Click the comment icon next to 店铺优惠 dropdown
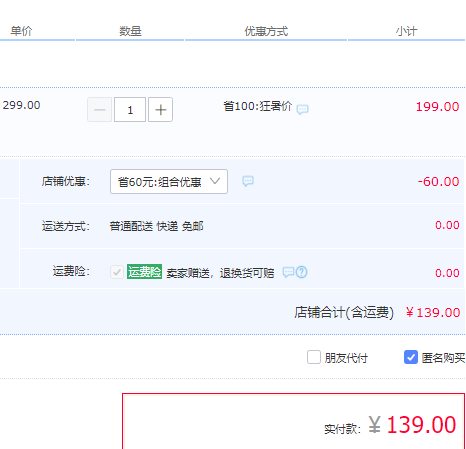This screenshot has width=466, height=449. point(248,181)
